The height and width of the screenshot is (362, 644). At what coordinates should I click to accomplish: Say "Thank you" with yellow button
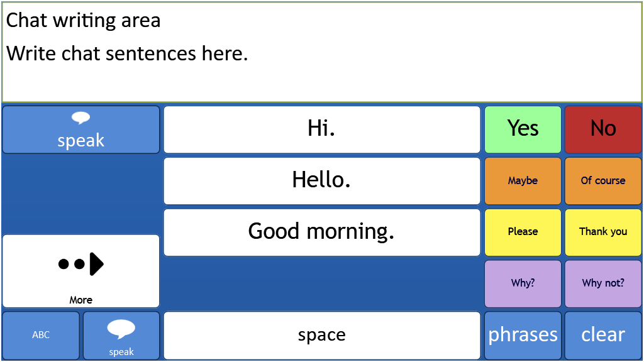click(603, 233)
